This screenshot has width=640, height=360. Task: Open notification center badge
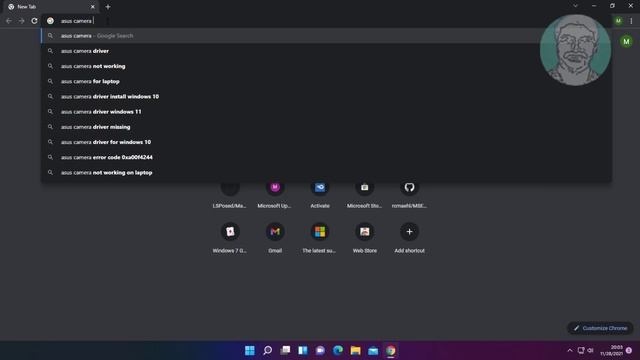[629, 350]
